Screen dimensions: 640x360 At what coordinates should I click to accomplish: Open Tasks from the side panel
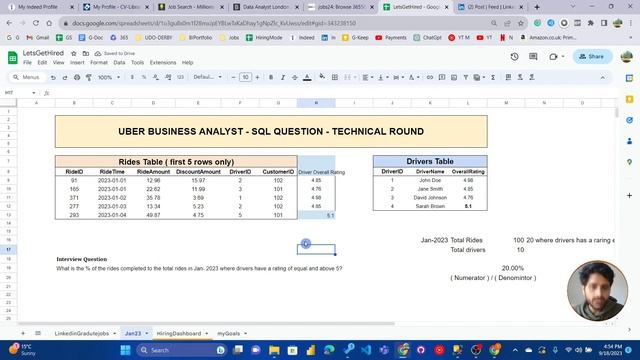(x=629, y=120)
